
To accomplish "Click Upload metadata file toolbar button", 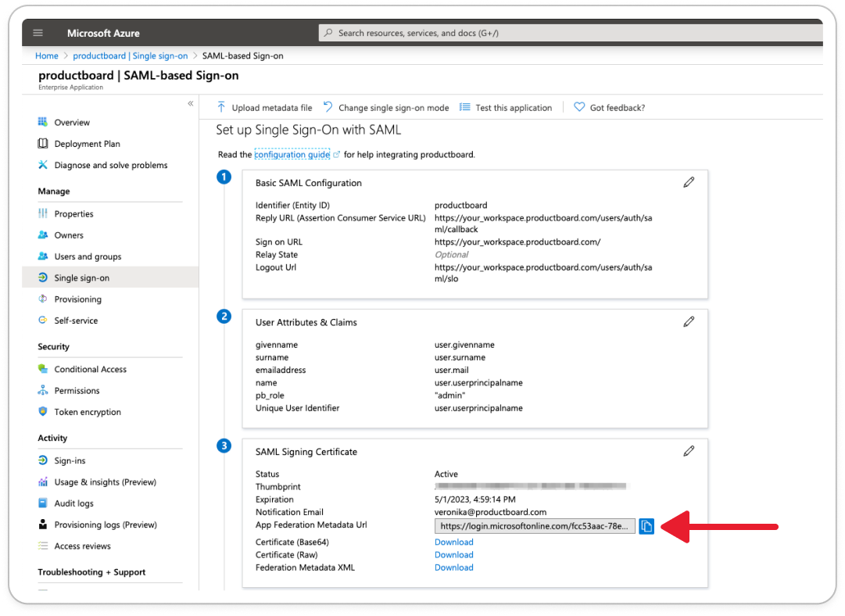I will [264, 108].
